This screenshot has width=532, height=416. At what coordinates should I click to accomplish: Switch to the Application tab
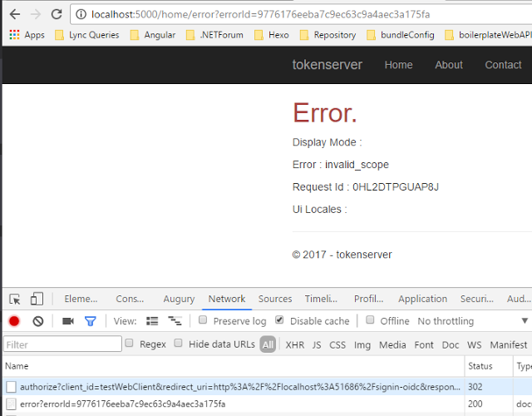[x=422, y=299]
